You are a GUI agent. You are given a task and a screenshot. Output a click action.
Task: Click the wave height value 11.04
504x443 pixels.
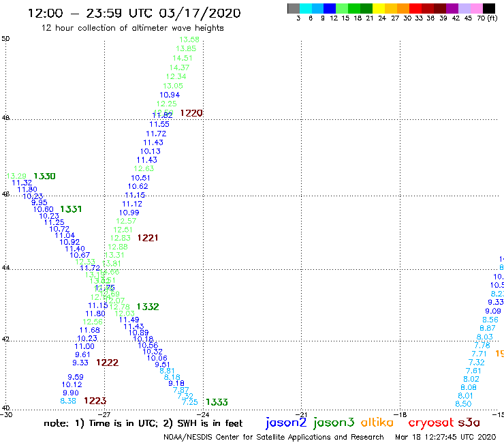[x=65, y=236]
